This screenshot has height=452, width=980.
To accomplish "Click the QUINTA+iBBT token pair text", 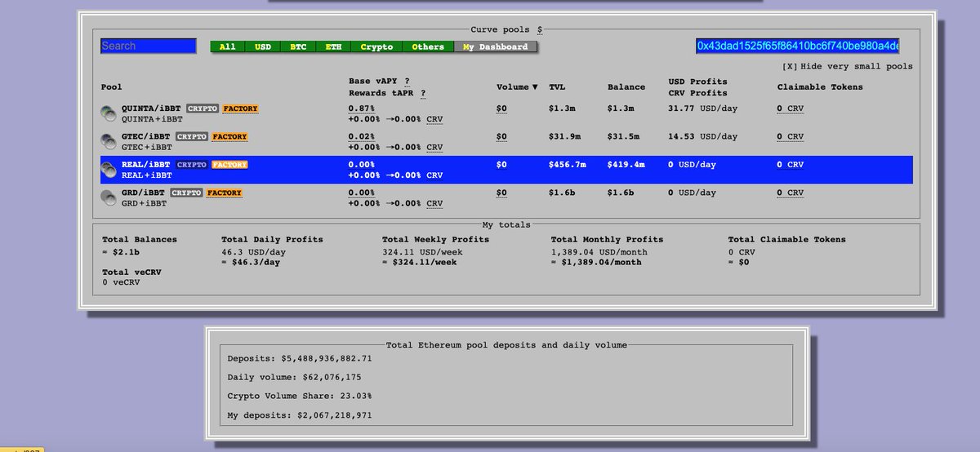I will tap(152, 119).
